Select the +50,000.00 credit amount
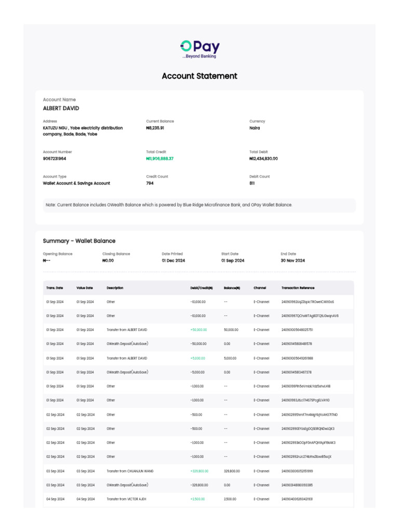The width and height of the screenshot is (399, 532). [198, 330]
